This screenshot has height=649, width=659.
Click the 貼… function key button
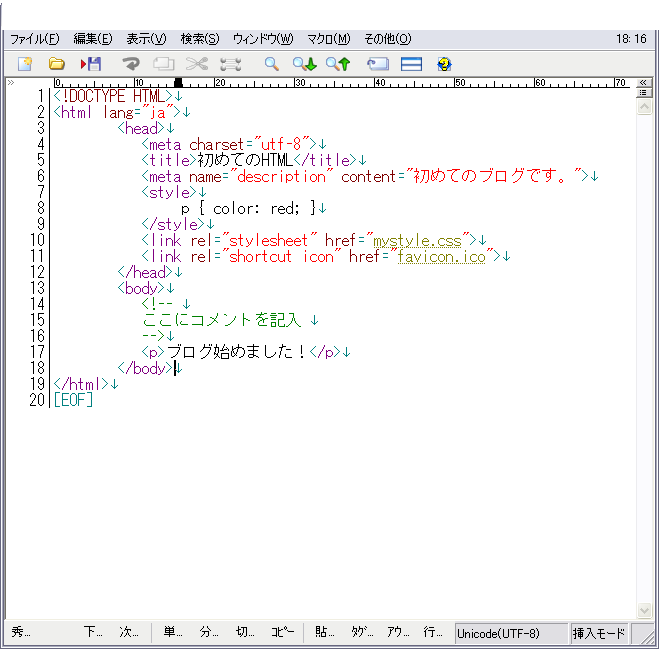324,632
